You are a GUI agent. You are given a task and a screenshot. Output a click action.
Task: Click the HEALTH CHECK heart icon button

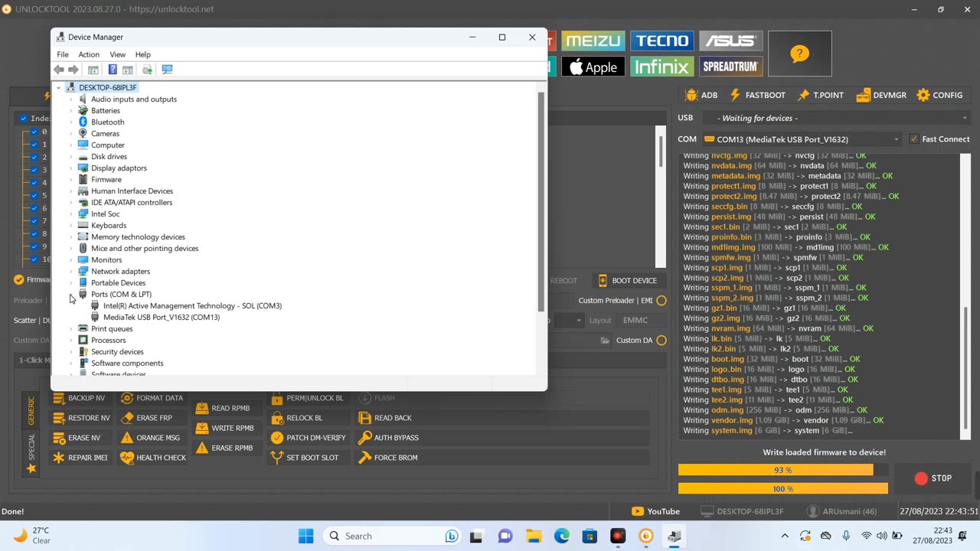(x=153, y=458)
